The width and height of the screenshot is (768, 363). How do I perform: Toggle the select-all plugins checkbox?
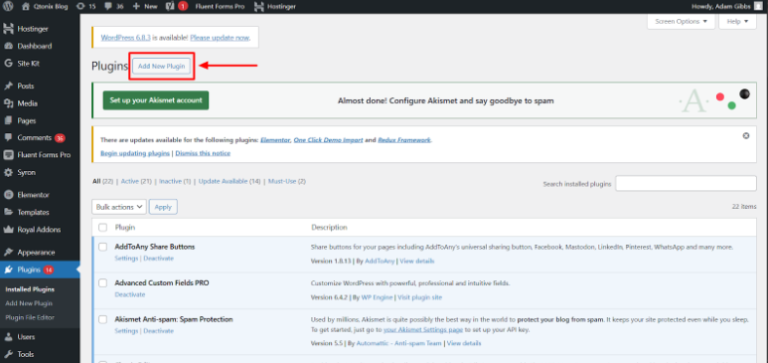pyautogui.click(x=102, y=227)
